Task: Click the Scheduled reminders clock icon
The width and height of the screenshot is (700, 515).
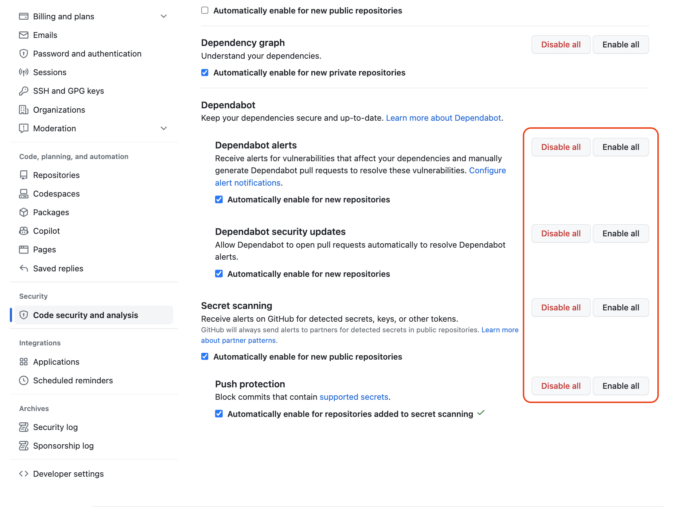Action: click(x=24, y=380)
